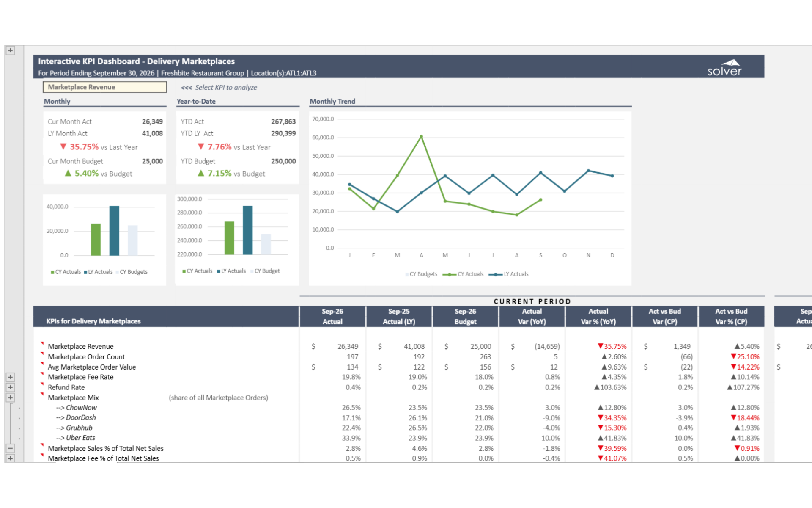Collapse Marketplace Mix group with minus button
The image size is (812, 508).
pos(11,448)
